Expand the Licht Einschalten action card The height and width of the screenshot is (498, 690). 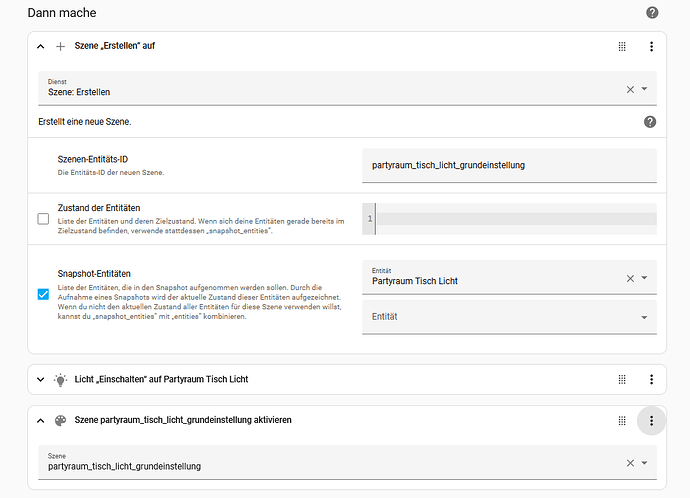(41, 379)
